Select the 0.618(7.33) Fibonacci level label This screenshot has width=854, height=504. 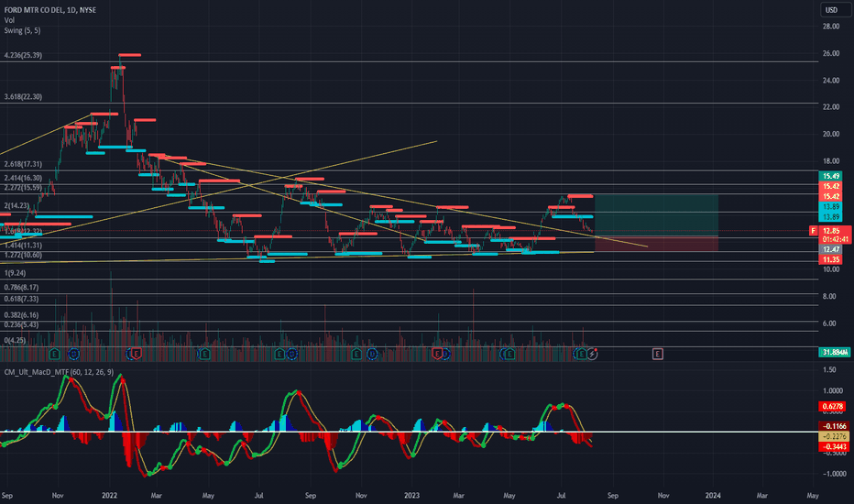point(21,299)
